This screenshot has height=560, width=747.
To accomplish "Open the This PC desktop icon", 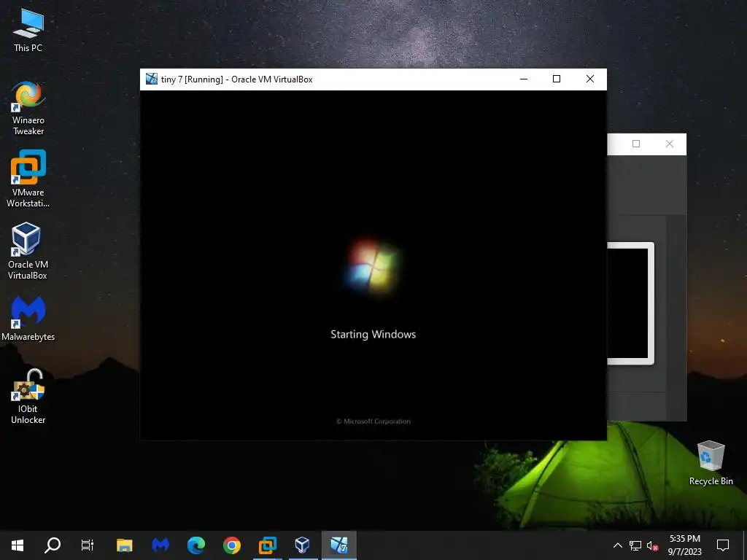I will click(28, 31).
